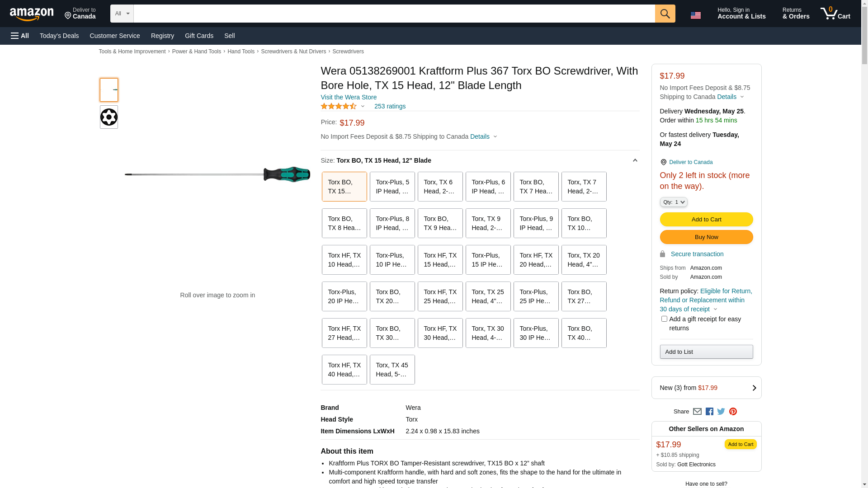Click the yellow Add to Cart button
This screenshot has height=488, width=868.
[706, 220]
